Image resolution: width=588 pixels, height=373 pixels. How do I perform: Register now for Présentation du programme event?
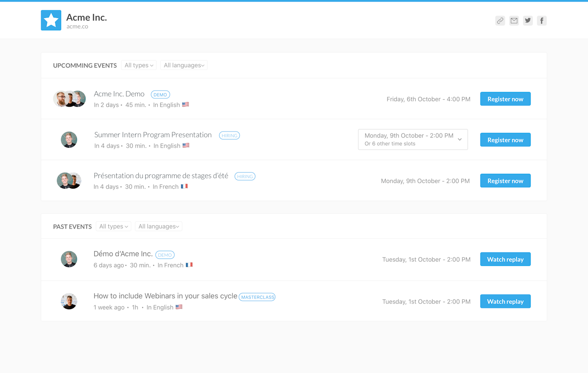(x=505, y=181)
